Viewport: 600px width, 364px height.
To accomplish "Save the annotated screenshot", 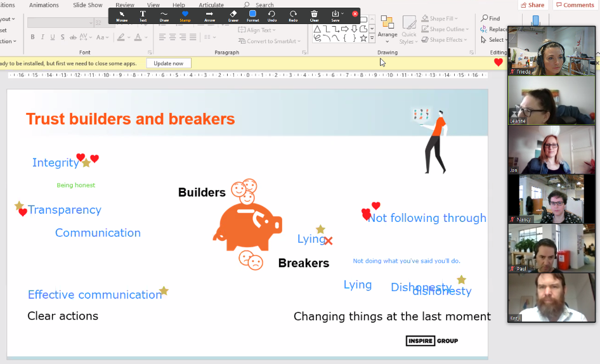I will 336,16.
